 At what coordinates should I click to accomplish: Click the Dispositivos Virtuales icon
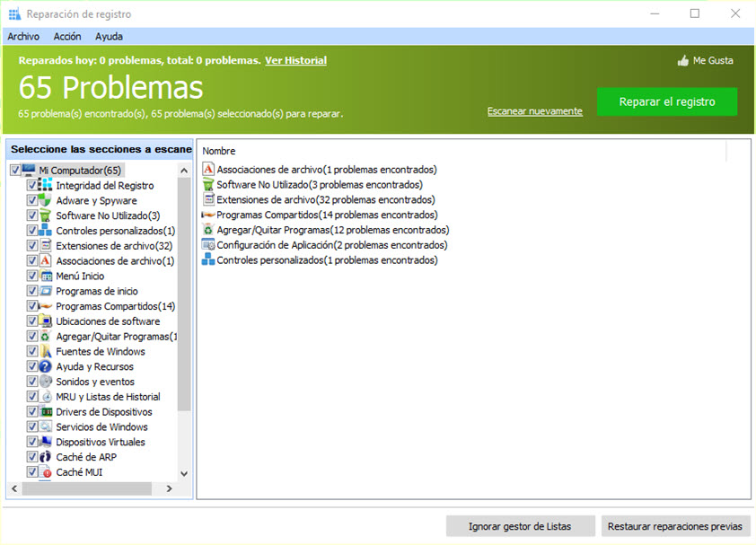[46, 442]
